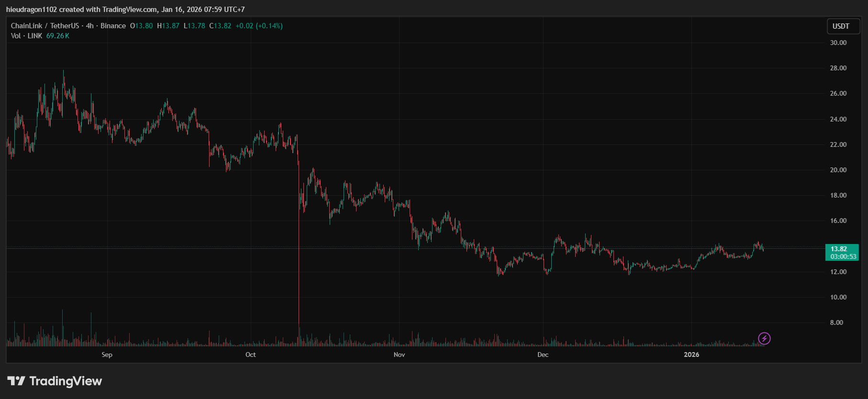Click the 8.00 price axis label
The height and width of the screenshot is (399, 868).
(x=836, y=322)
